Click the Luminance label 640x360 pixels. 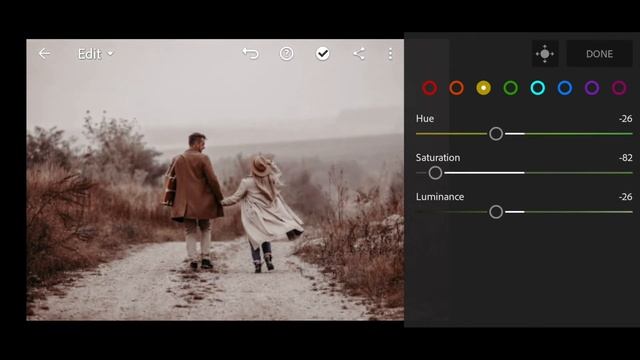click(440, 197)
